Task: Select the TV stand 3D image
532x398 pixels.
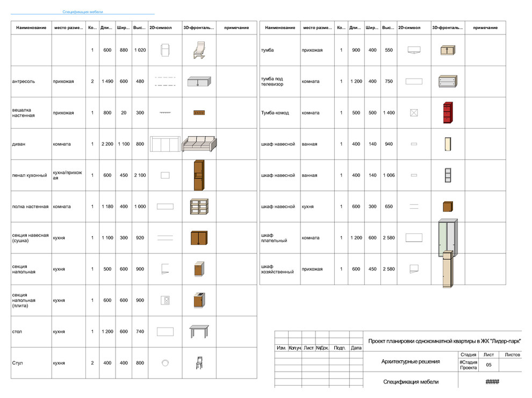Action: [448, 81]
